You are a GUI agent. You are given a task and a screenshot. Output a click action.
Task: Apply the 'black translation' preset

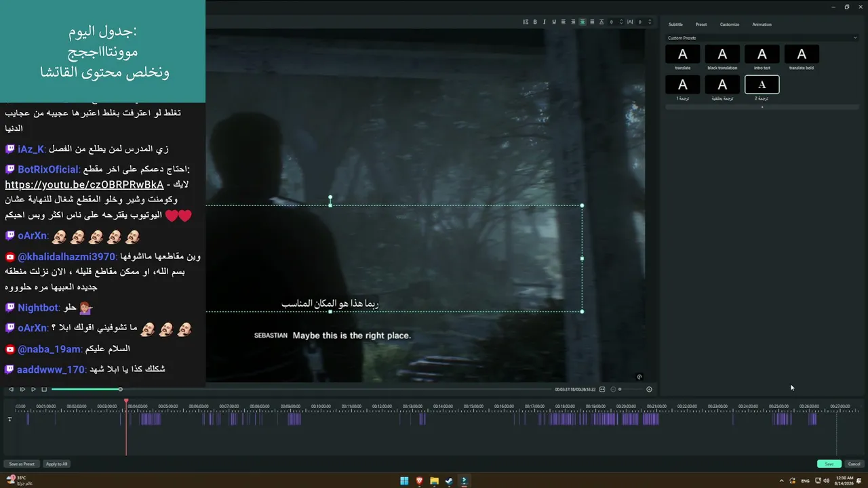coord(722,54)
